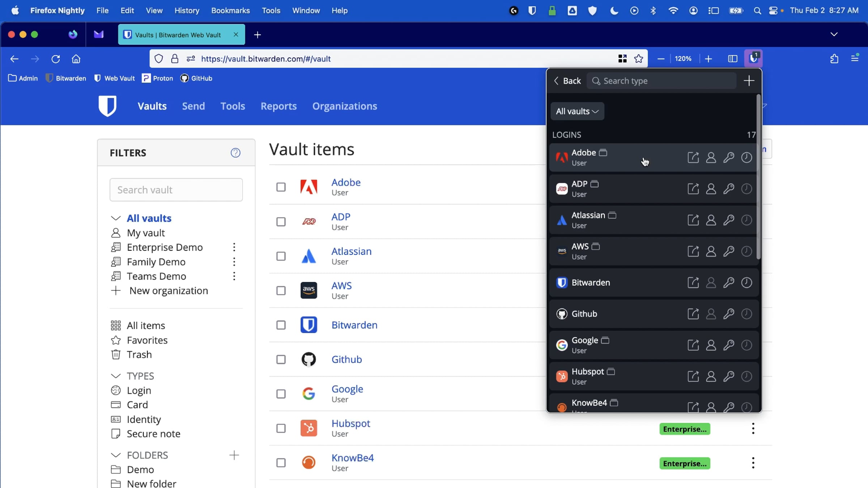Open options for Enterprise Demo organization
The height and width of the screenshot is (488, 868).
tap(234, 247)
